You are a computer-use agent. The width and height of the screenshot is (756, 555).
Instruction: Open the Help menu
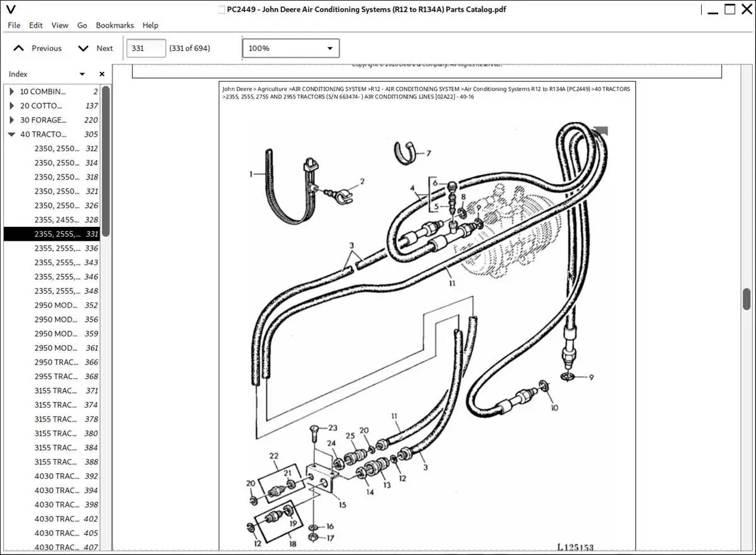pyautogui.click(x=151, y=25)
